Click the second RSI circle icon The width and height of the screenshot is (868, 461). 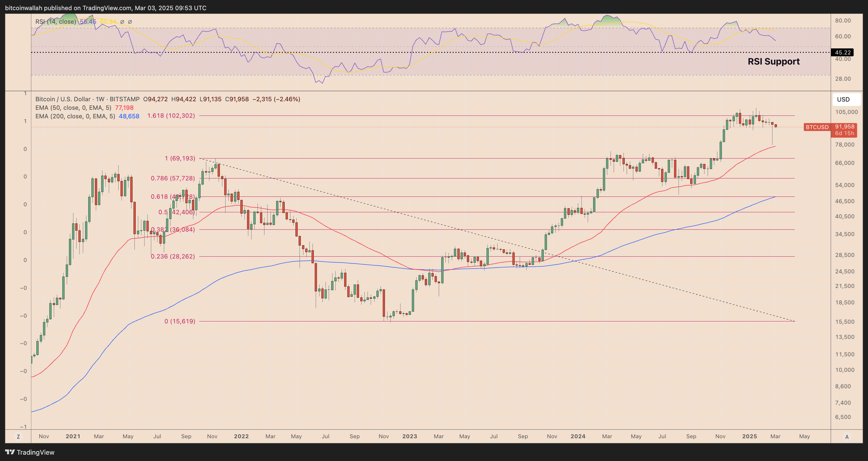(130, 22)
